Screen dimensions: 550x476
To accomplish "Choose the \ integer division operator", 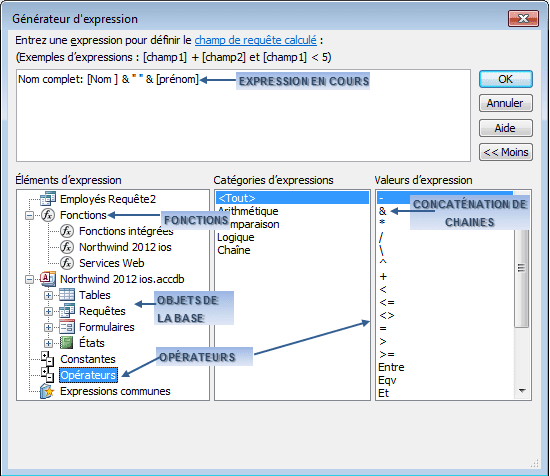I will 381,250.
